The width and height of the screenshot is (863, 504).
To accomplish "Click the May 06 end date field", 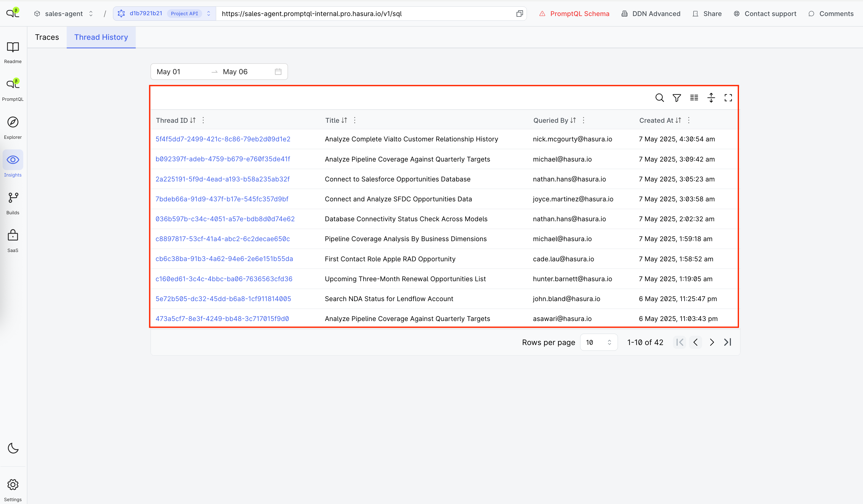I will (x=235, y=72).
